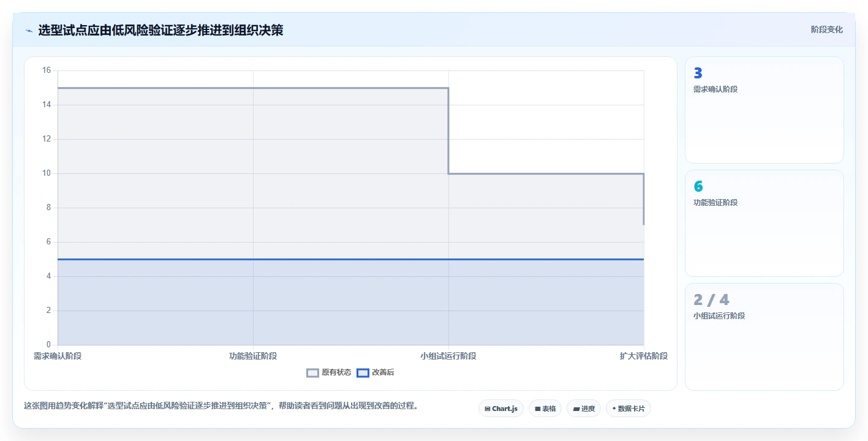Click the grey 原有状态 legend swatch
The height and width of the screenshot is (441, 868).
pos(312,372)
